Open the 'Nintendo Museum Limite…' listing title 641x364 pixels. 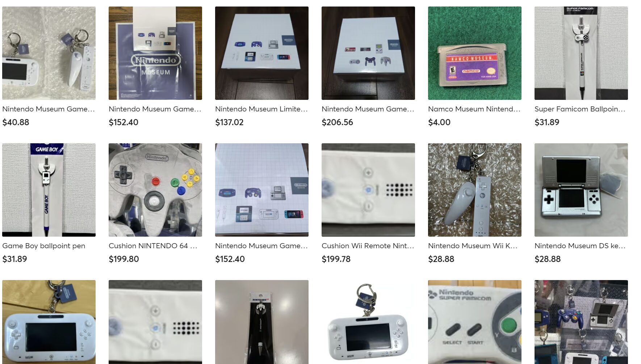click(x=261, y=109)
